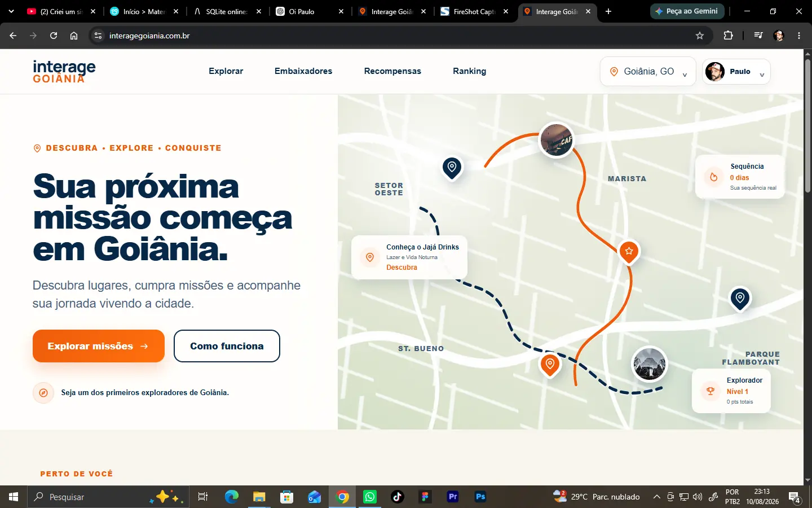Open a new browser tab
This screenshot has width=812, height=508.
tap(608, 11)
